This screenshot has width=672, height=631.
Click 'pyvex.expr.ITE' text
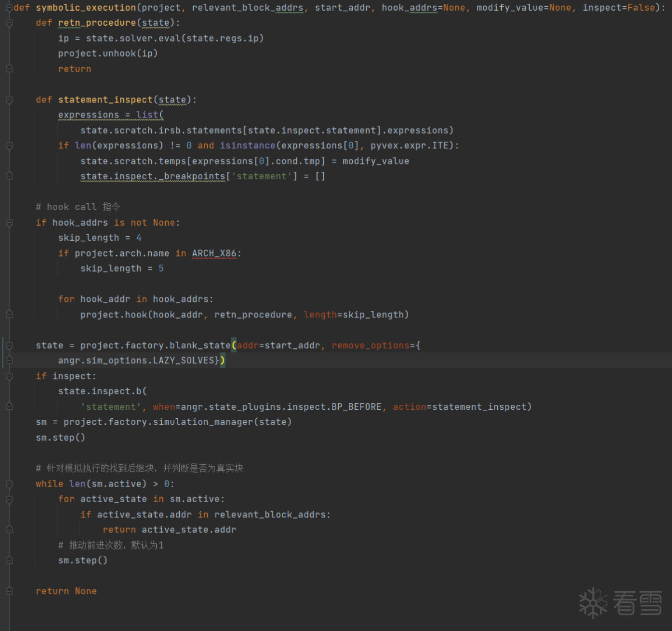point(410,146)
